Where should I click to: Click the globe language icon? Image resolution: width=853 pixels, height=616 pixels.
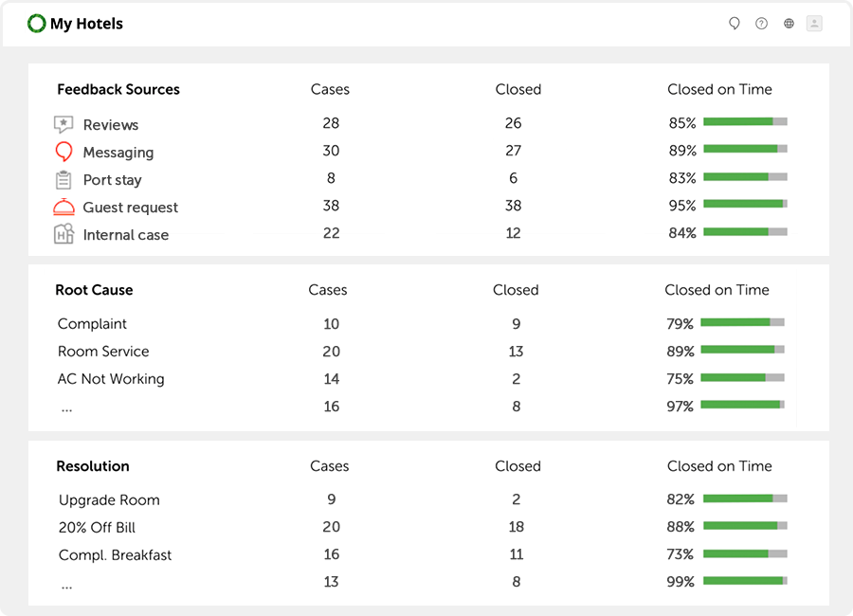point(789,24)
